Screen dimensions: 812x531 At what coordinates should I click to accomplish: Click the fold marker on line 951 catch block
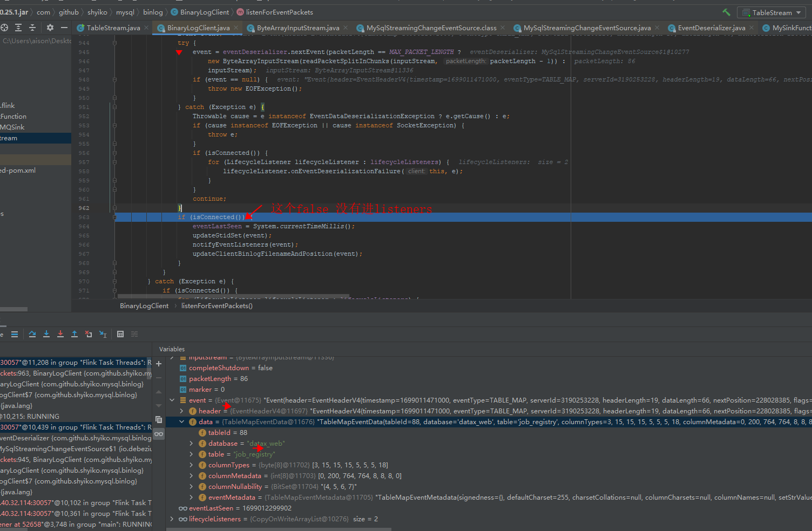[x=114, y=107]
